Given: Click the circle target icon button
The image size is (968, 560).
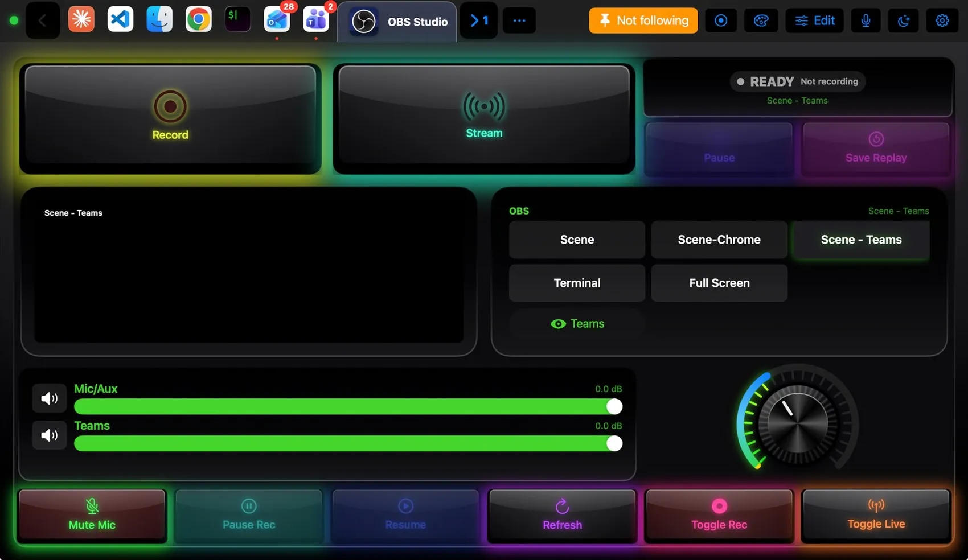Looking at the screenshot, I should (x=721, y=20).
